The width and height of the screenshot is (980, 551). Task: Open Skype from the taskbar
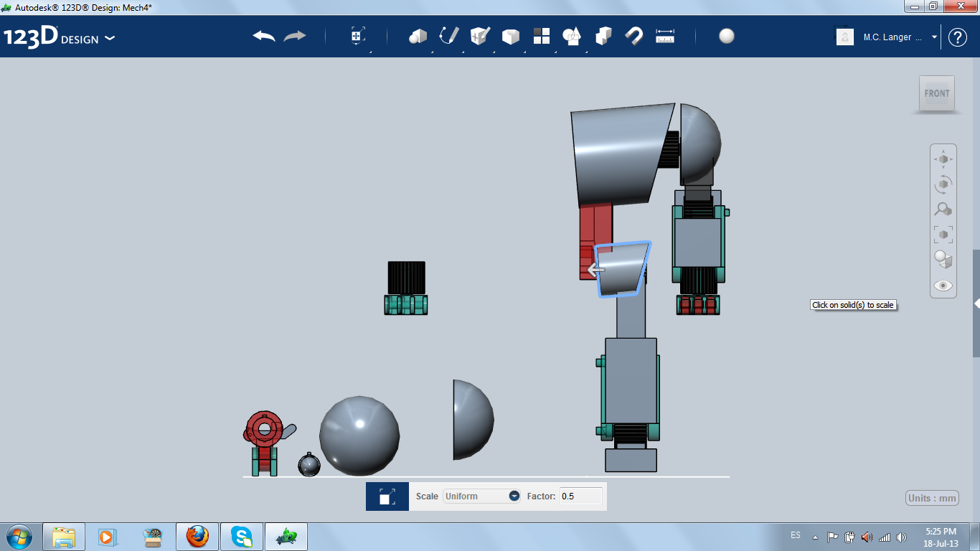(242, 537)
